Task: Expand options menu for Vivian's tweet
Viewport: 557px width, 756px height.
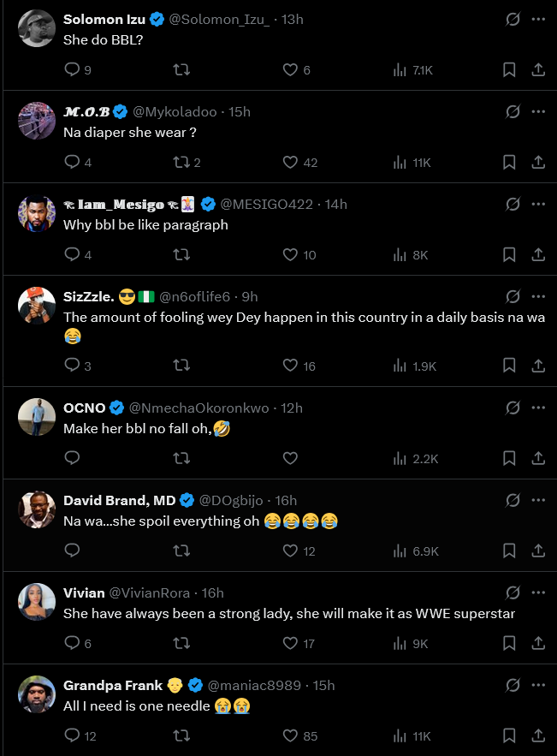Action: 538,592
